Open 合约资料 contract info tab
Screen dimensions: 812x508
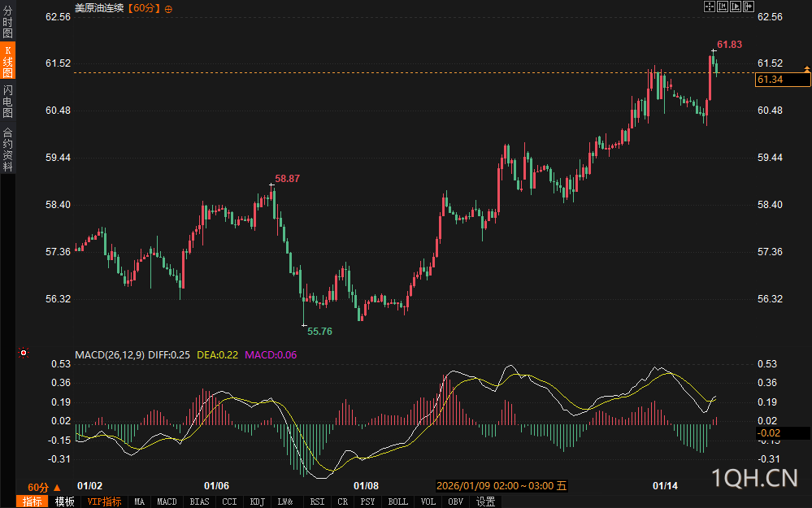pos(8,149)
